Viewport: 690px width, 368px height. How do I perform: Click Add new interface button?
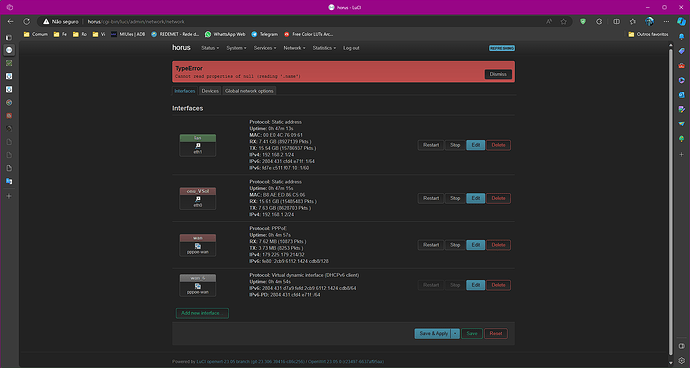202,313
